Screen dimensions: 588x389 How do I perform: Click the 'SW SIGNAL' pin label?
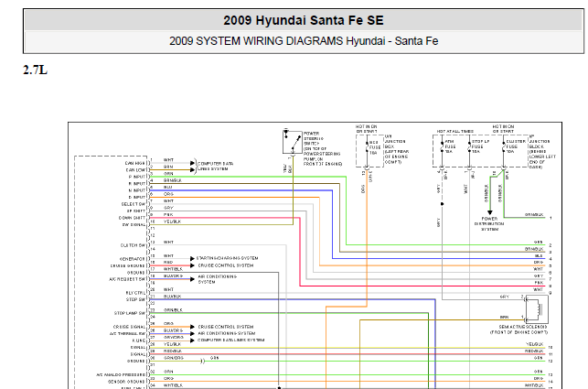pos(134,224)
